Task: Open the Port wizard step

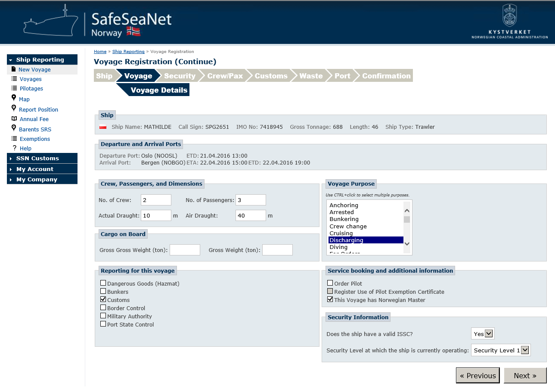Action: (342, 75)
